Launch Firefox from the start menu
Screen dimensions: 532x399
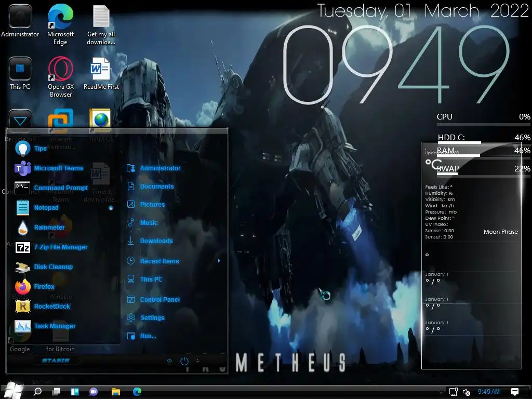35,287
